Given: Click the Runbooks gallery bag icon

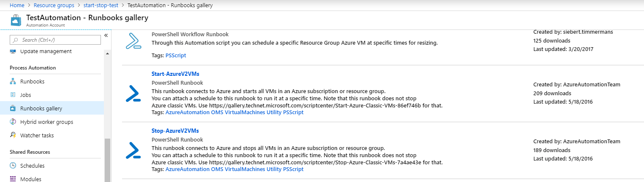Looking at the screenshot, I should 13,108.
